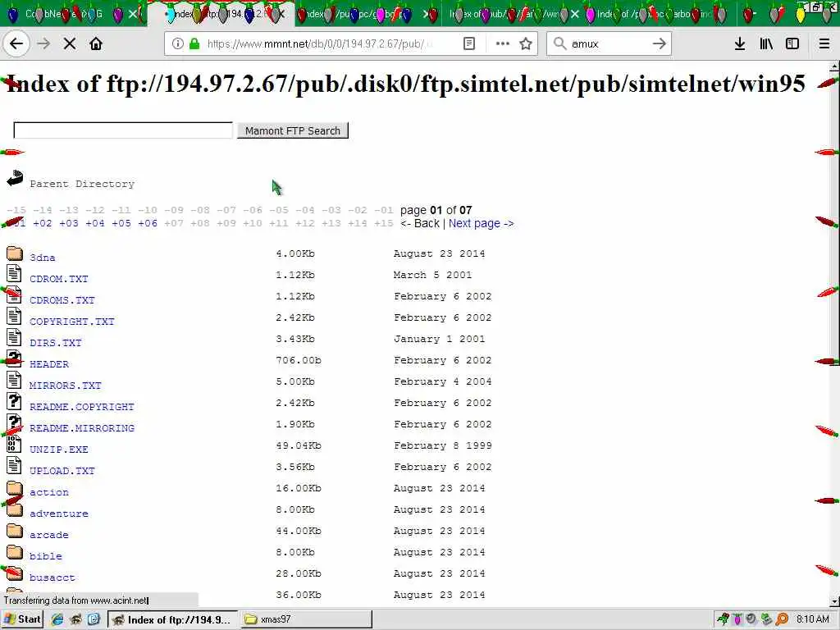Open the downloads arrow in toolbar
The height and width of the screenshot is (630, 840).
click(x=740, y=44)
